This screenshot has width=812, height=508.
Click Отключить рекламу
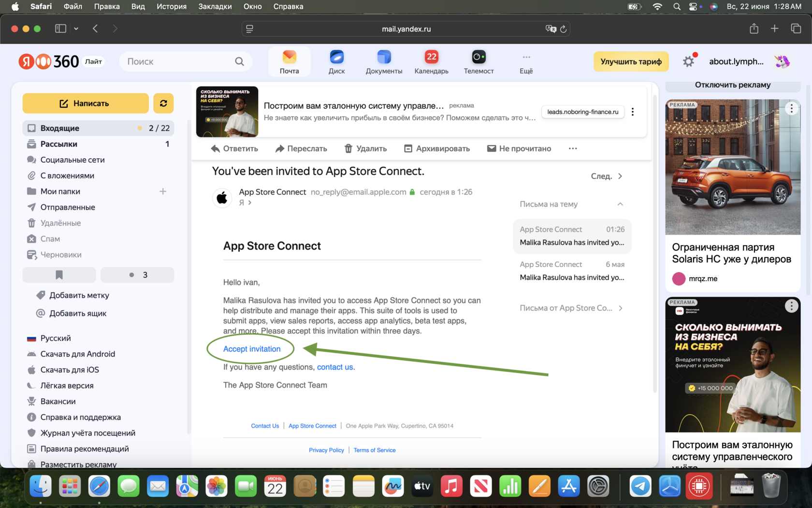pyautogui.click(x=733, y=85)
